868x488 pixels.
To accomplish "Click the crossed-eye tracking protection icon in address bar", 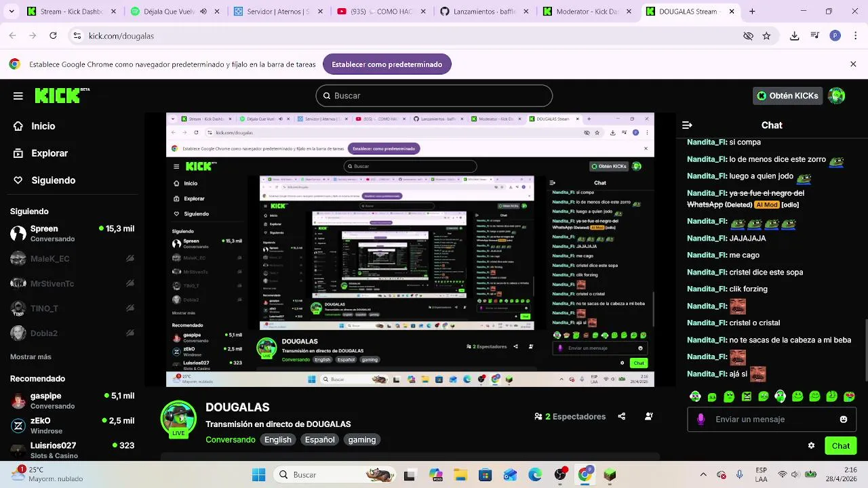I will [x=748, y=36].
